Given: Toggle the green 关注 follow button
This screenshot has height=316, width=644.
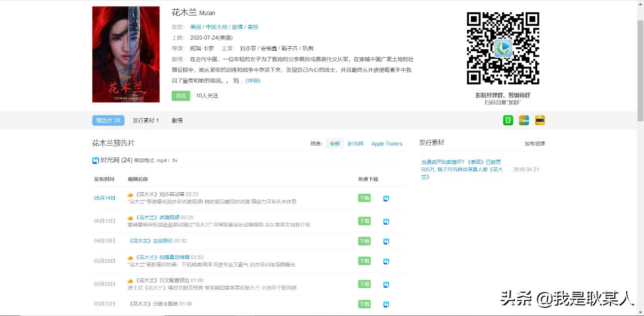Looking at the screenshot, I should click(x=181, y=95).
